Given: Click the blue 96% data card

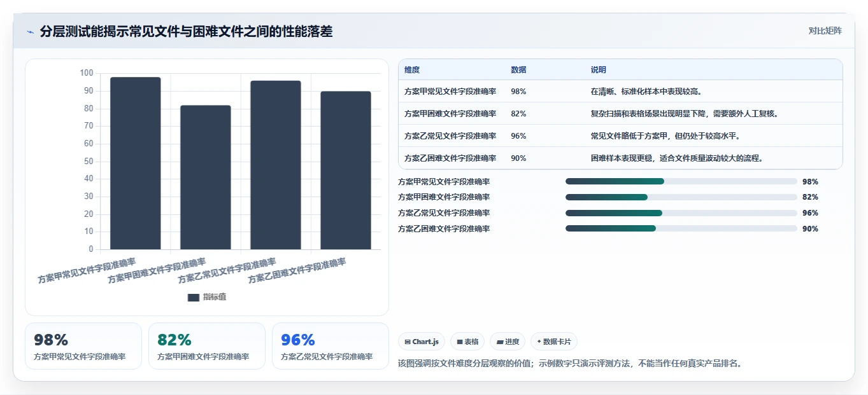Looking at the screenshot, I should coord(331,346).
